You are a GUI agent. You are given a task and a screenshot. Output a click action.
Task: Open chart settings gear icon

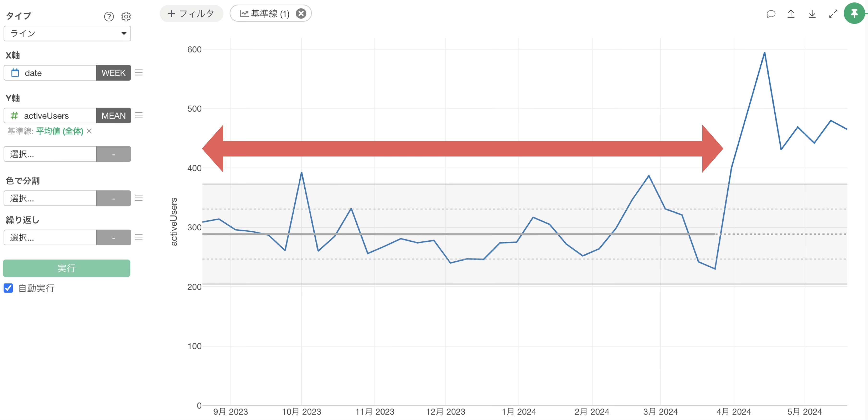tap(126, 17)
